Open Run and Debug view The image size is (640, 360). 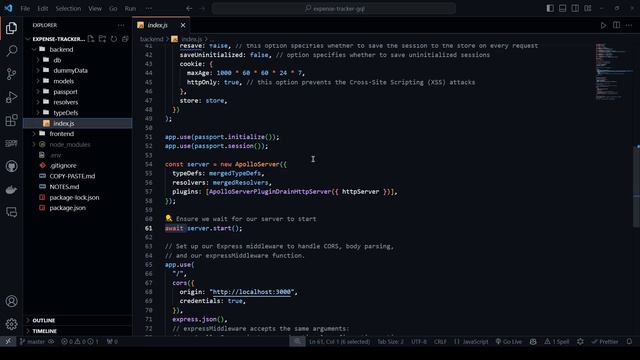coord(11,97)
